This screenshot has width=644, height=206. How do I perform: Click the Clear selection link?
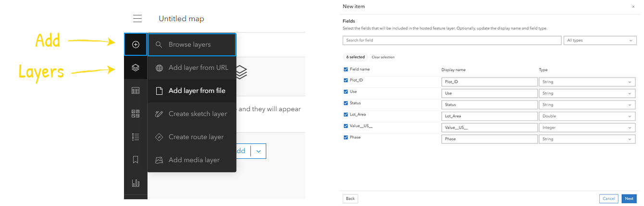pos(383,57)
